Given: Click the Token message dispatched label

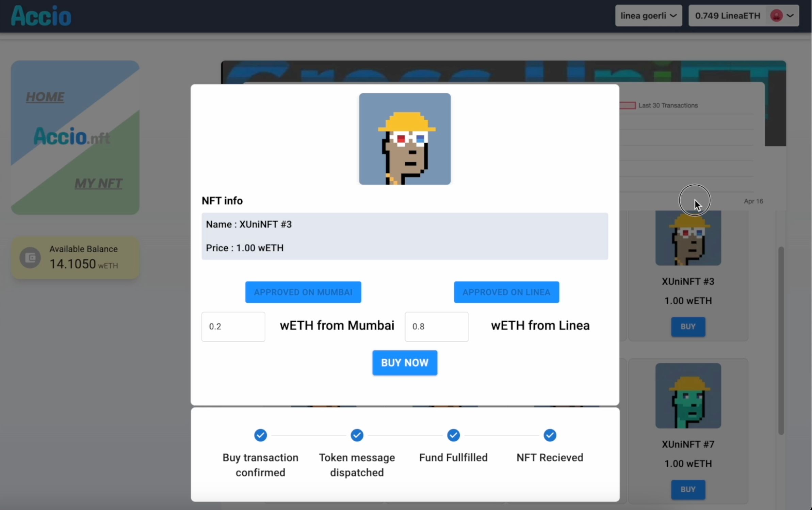Looking at the screenshot, I should click(x=357, y=465).
